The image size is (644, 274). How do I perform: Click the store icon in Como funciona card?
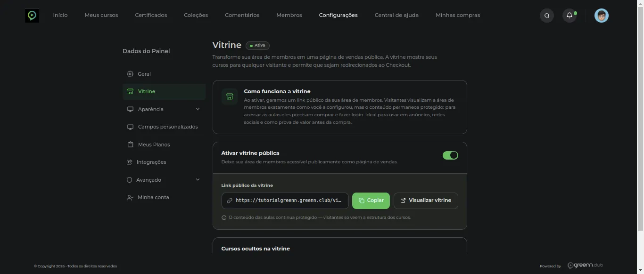(230, 97)
